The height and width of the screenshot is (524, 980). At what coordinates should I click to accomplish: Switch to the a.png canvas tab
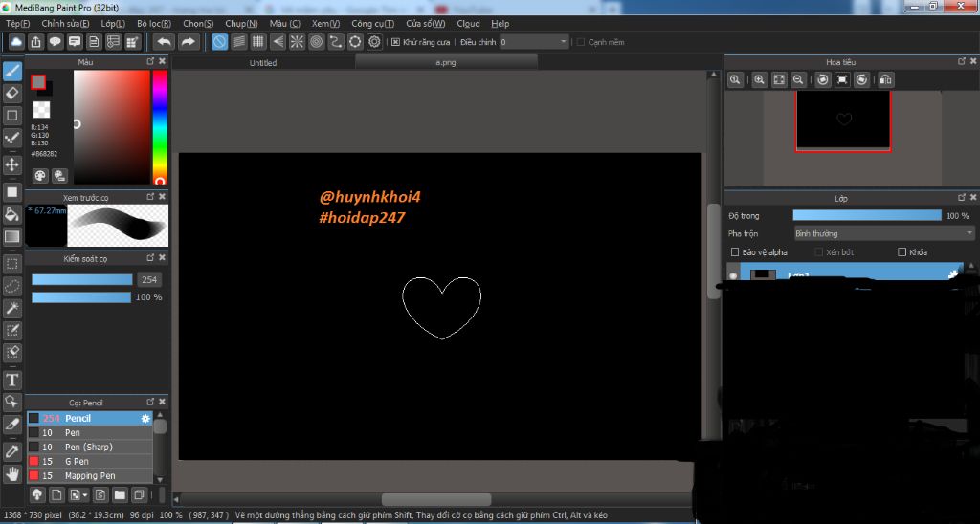pos(446,62)
